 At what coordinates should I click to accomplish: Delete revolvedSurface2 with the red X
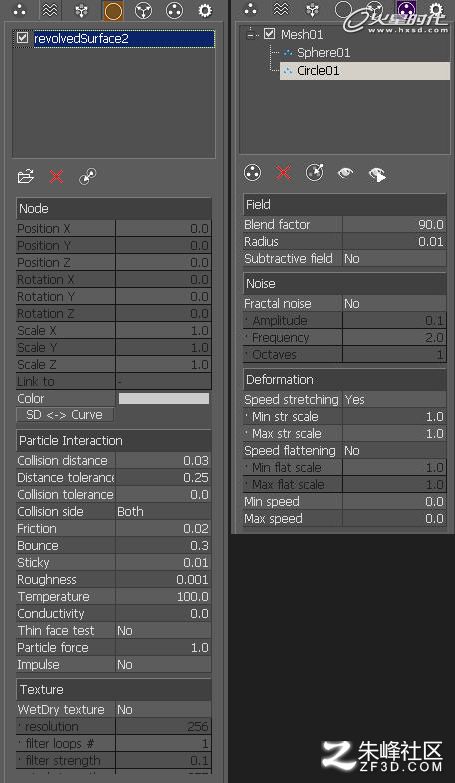56,176
